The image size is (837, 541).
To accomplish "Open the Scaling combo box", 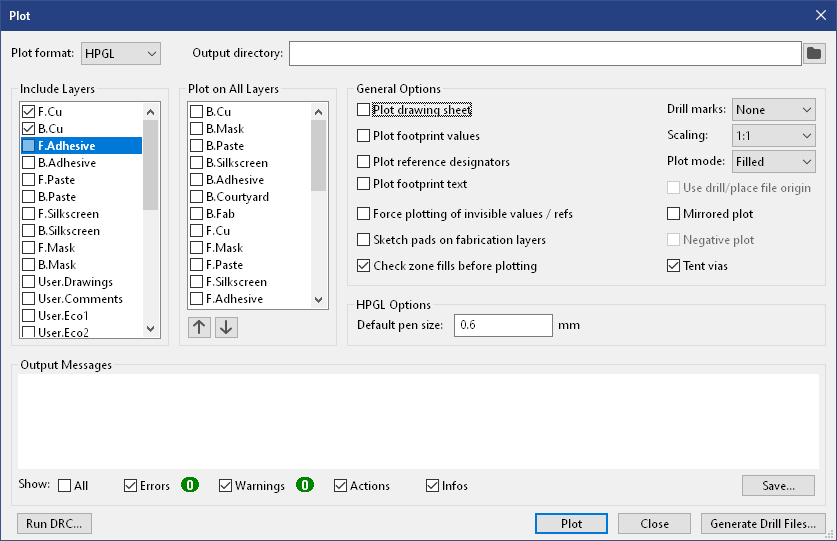I will pyautogui.click(x=773, y=135).
